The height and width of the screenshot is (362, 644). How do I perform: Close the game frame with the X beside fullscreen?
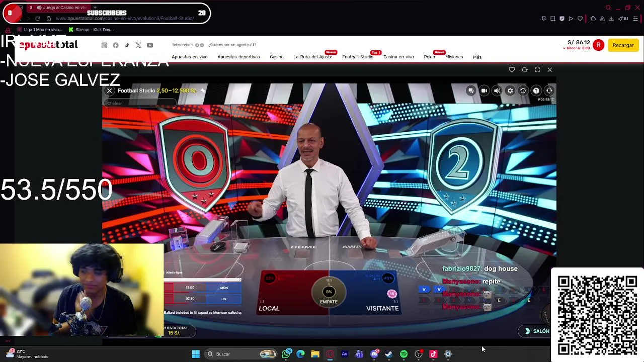(550, 70)
